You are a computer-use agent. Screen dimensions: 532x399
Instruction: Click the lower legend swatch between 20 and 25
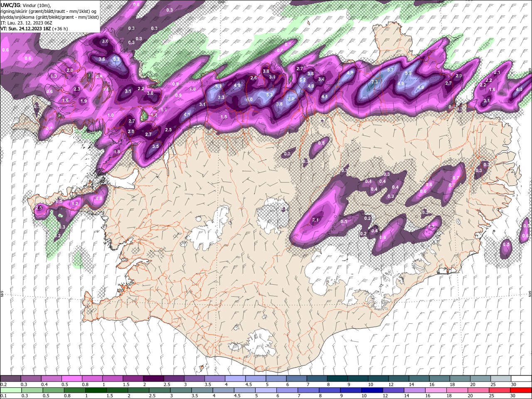479,390
